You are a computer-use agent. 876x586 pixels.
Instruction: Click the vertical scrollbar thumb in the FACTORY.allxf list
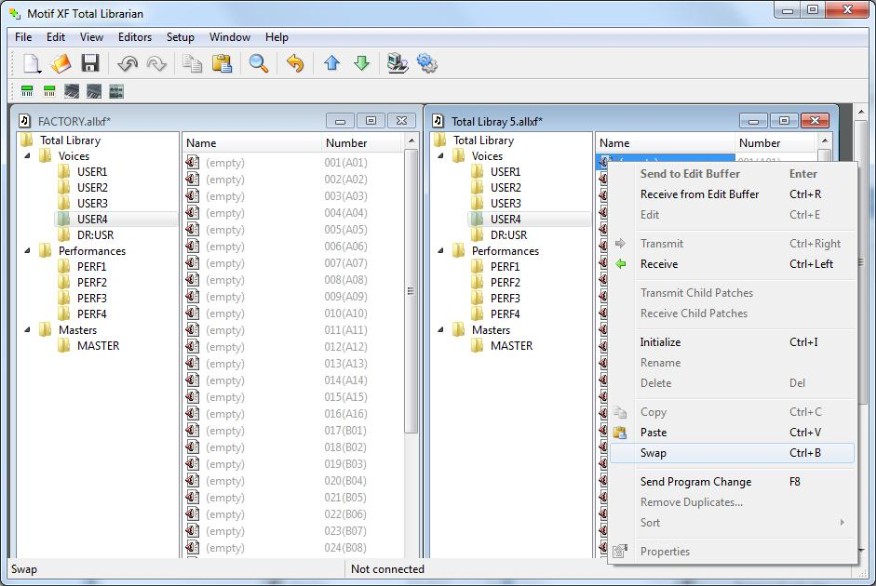click(x=411, y=290)
